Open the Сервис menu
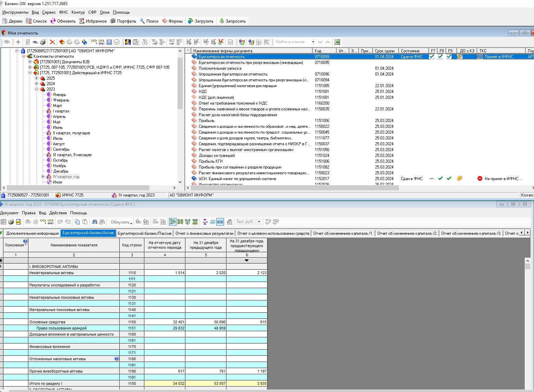The image size is (534, 392). coord(49,12)
